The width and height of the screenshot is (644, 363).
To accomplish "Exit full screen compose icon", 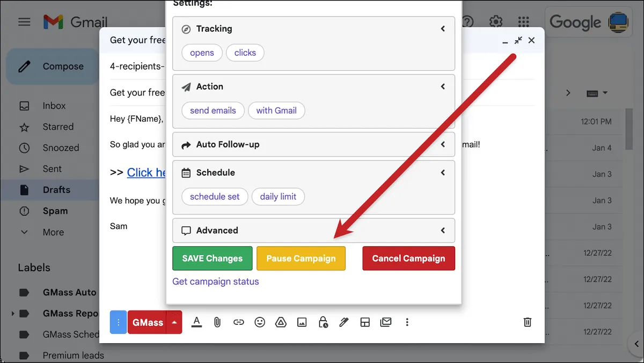I will [x=518, y=40].
